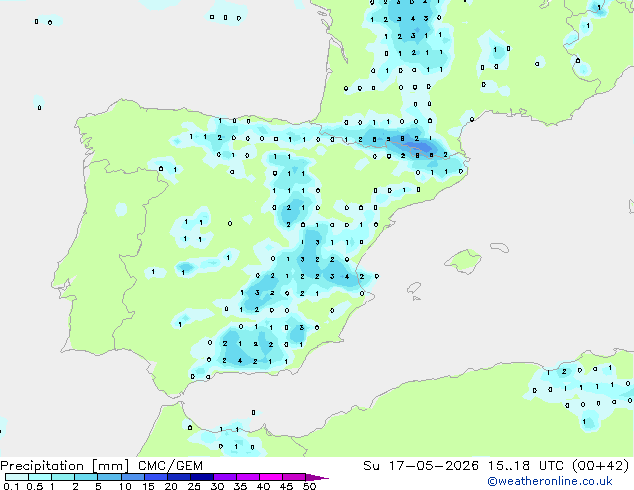The image size is (634, 490).
Task: Click the 0.1–0.5 mm legend color box
Action: tap(17, 477)
